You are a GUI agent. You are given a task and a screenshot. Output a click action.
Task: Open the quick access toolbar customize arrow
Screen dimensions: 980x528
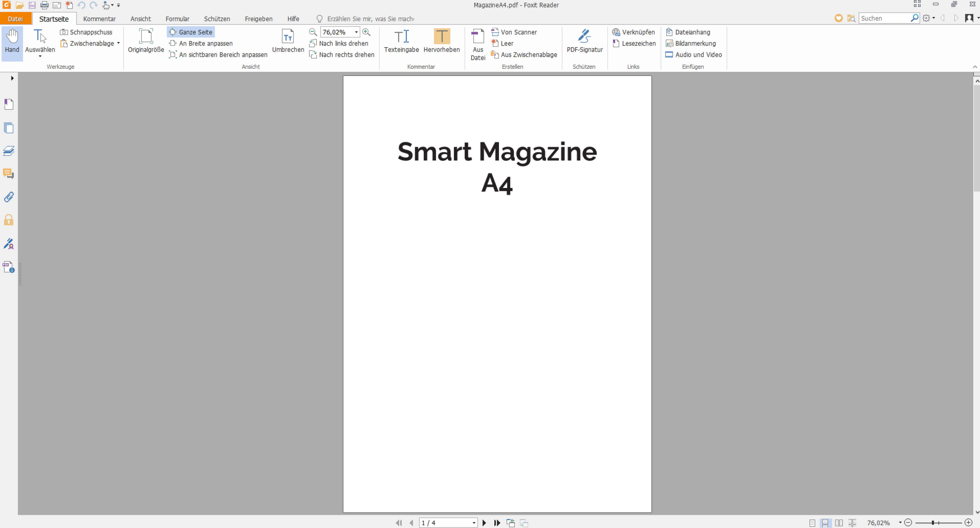118,5
